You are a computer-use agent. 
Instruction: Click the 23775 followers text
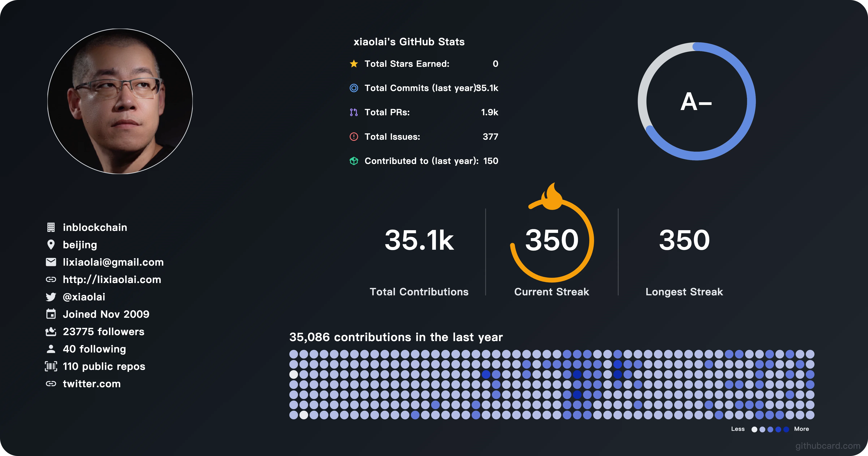[103, 332]
